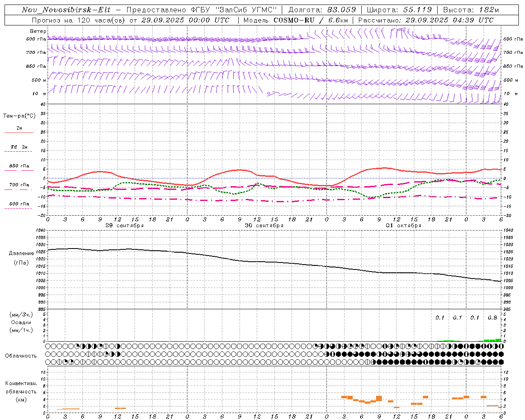This screenshot has width=525, height=420.
Task: Click the Облачность panel label
Action: tap(21, 356)
